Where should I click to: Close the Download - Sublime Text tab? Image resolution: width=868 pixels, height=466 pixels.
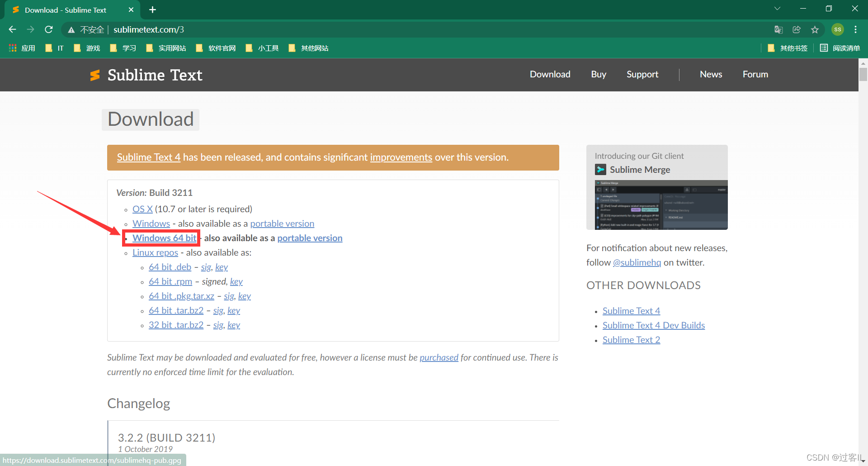tap(131, 10)
